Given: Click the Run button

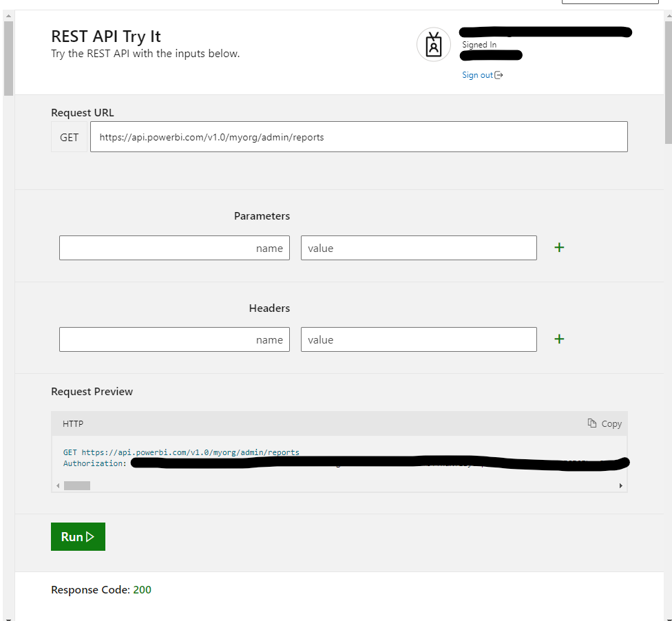Looking at the screenshot, I should 78,536.
